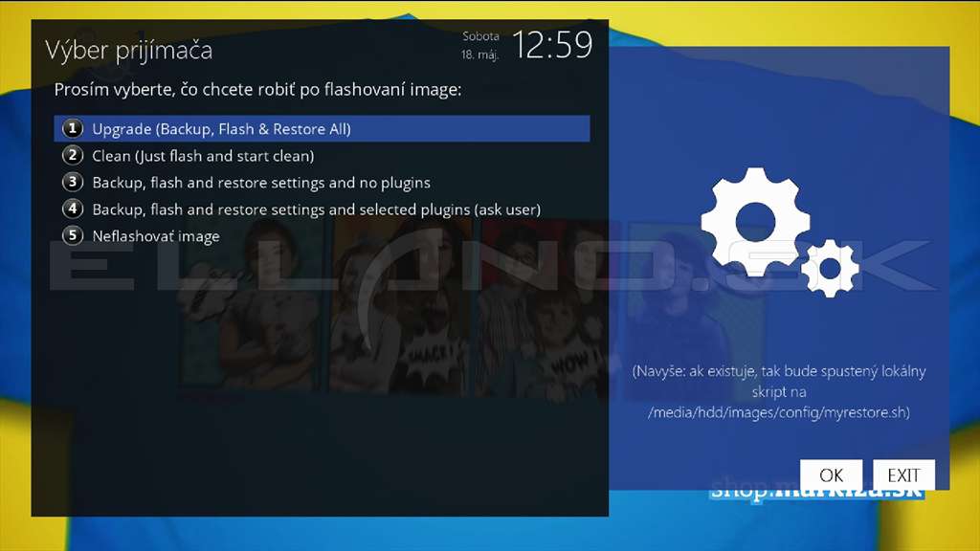Viewport: 980px width, 551px height.
Task: Choose restore settings and selected plugins (ask user)
Action: [x=322, y=209]
